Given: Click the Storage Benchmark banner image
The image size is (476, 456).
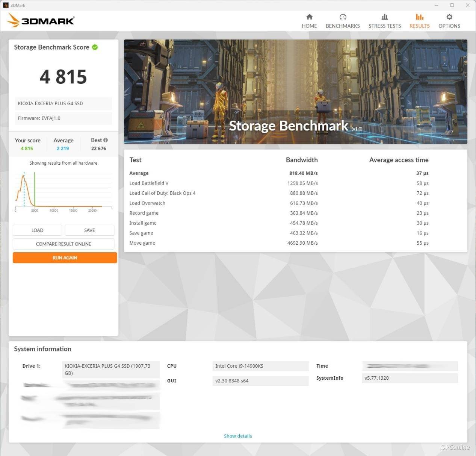Looking at the screenshot, I should coord(295,91).
